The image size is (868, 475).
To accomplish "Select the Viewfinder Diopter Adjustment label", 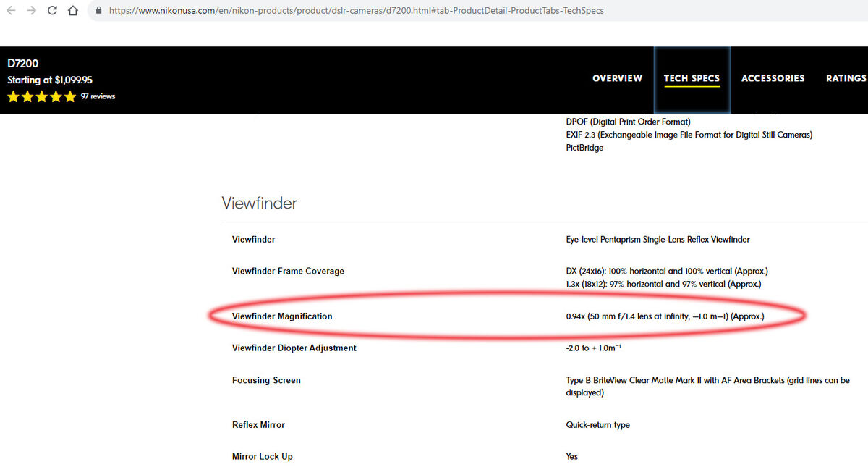I will [x=294, y=348].
